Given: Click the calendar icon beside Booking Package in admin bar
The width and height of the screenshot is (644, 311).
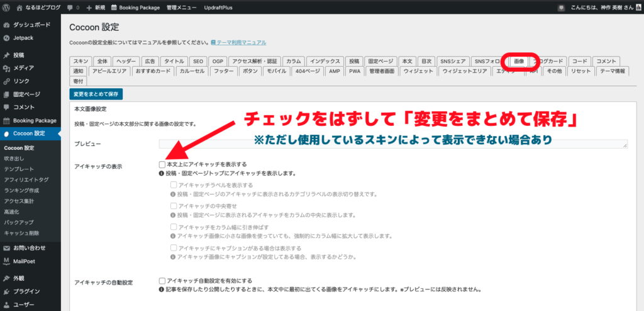Looking at the screenshot, I should pyautogui.click(x=114, y=8).
